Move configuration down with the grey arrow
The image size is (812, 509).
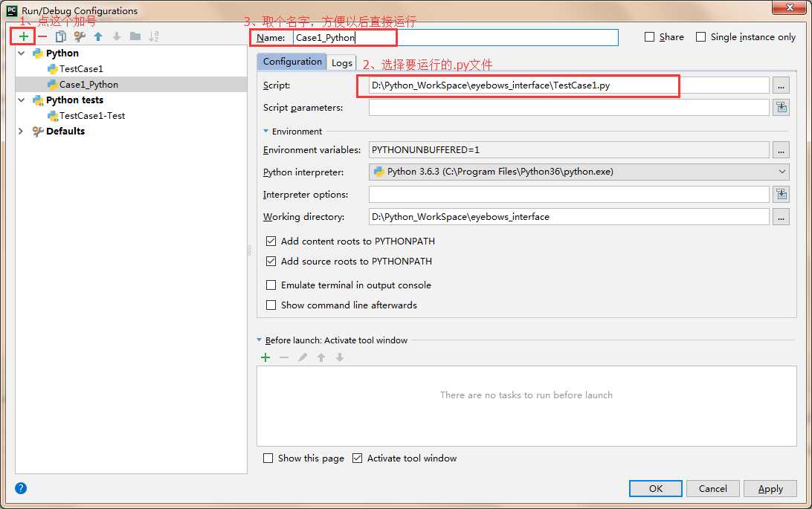click(117, 36)
